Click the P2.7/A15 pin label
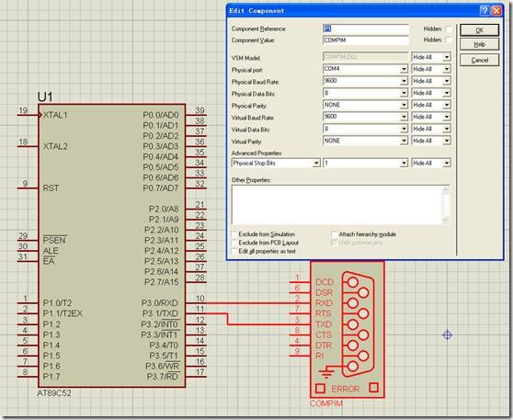This screenshot has height=420, width=513. [162, 282]
